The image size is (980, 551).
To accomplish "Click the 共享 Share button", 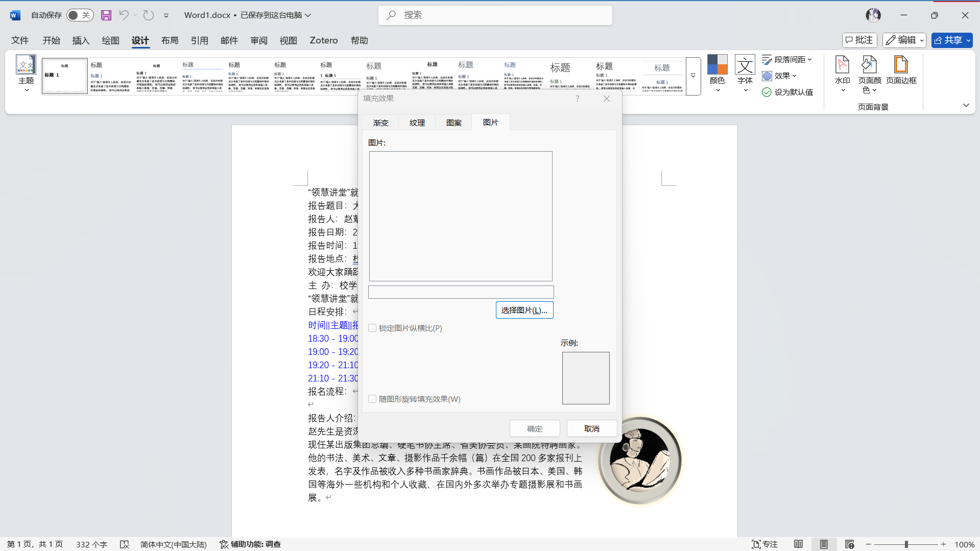I will pos(952,40).
